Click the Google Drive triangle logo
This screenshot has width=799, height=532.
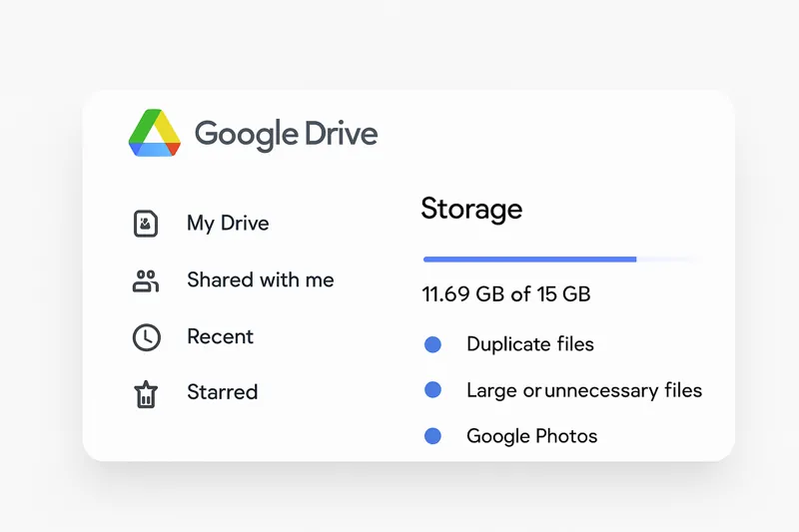155,133
